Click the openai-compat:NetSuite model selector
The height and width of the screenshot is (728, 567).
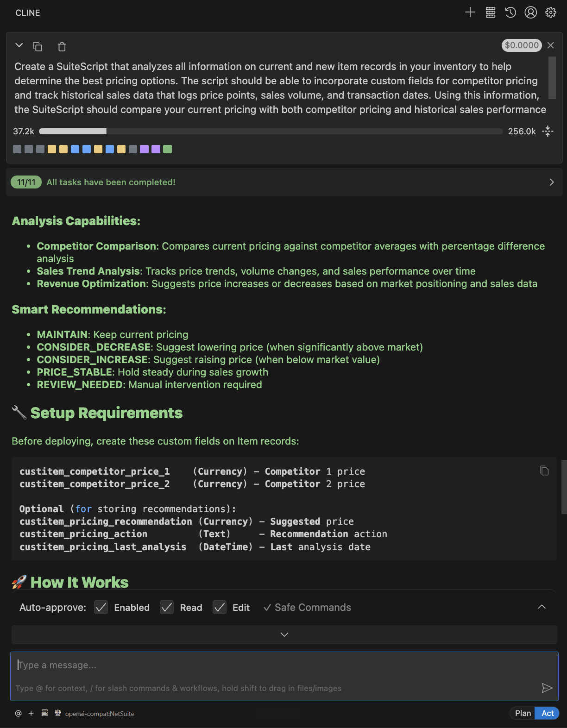click(x=100, y=714)
